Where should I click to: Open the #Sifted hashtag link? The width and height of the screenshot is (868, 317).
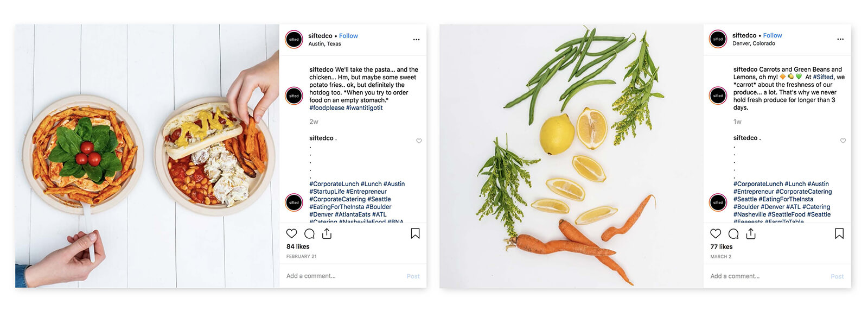pos(823,77)
